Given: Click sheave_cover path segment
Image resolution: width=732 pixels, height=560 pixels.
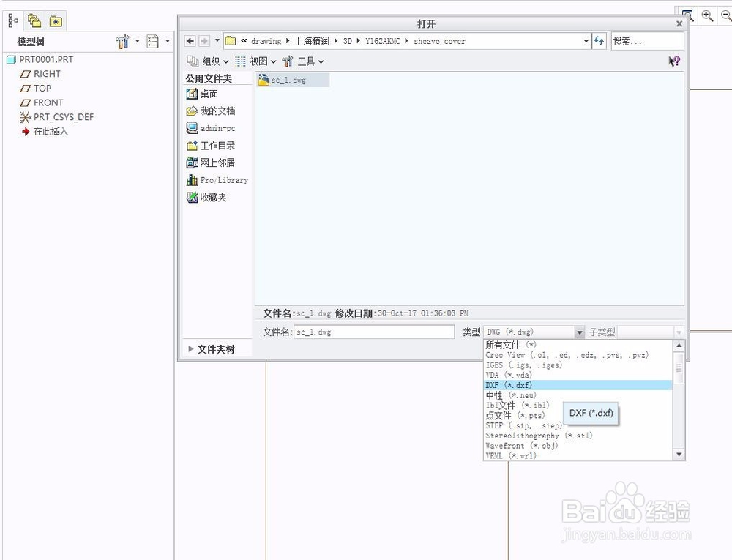Looking at the screenshot, I should coord(440,41).
